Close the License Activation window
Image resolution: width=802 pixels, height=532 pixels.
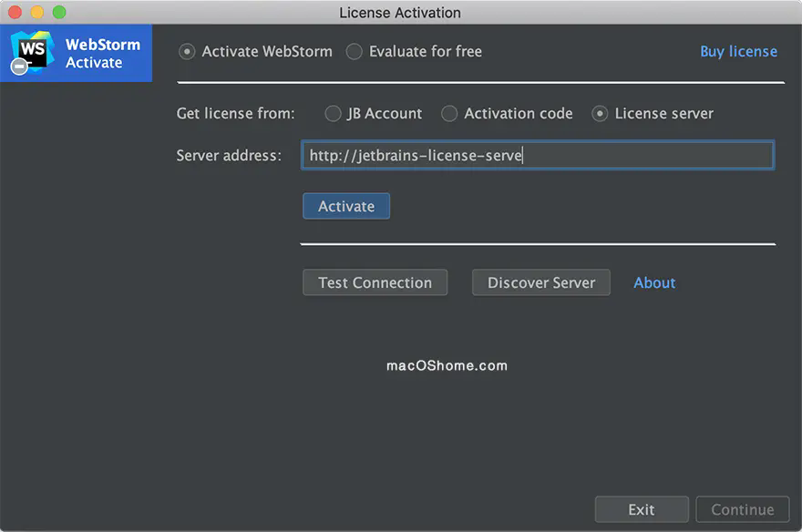pos(15,12)
